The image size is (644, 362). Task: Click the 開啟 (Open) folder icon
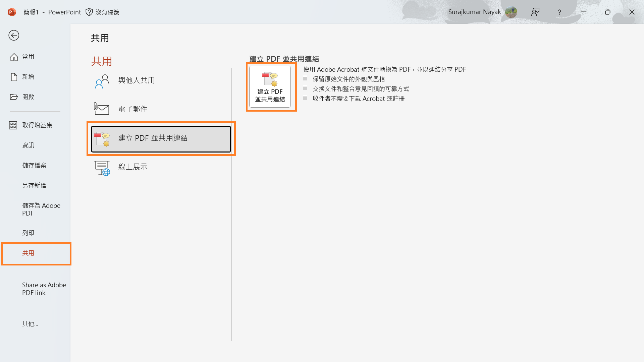click(14, 97)
